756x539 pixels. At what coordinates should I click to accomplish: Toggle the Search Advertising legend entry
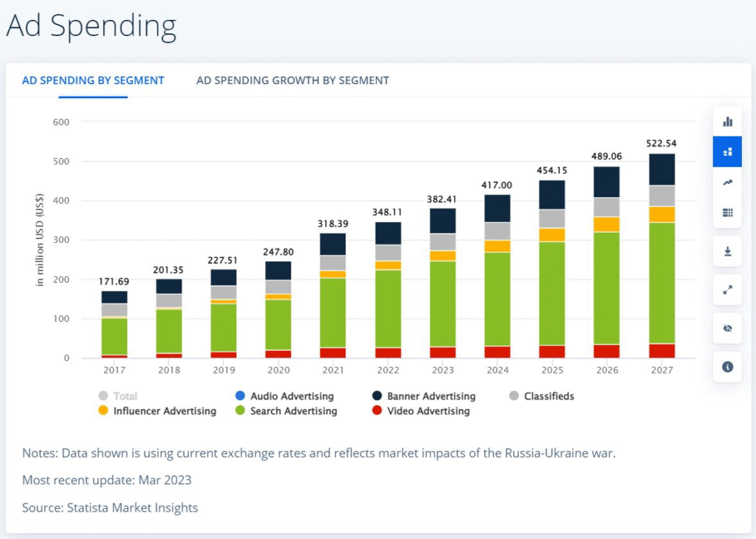click(x=292, y=411)
